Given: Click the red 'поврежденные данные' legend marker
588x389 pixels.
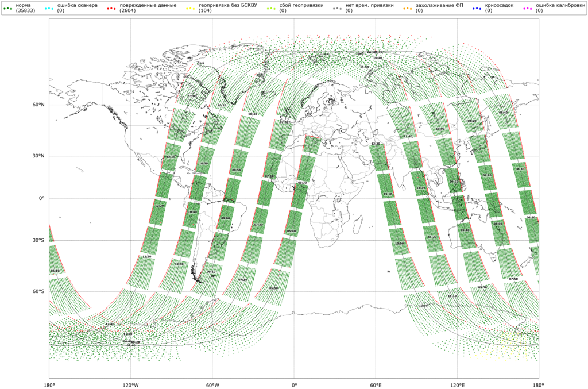Looking at the screenshot, I should [x=111, y=5].
